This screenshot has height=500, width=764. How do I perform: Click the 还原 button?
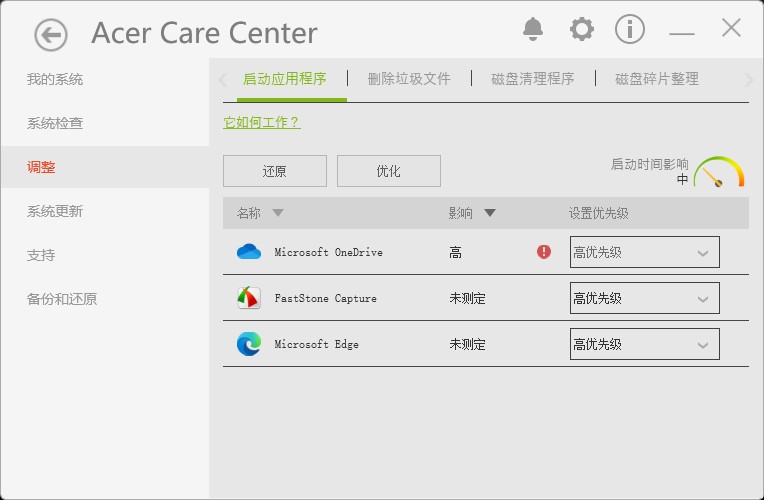click(x=275, y=171)
